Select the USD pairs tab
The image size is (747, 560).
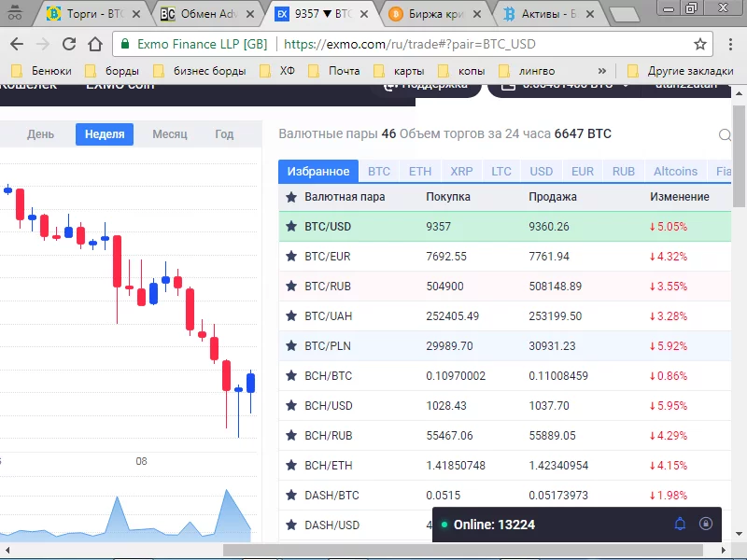[x=542, y=172]
